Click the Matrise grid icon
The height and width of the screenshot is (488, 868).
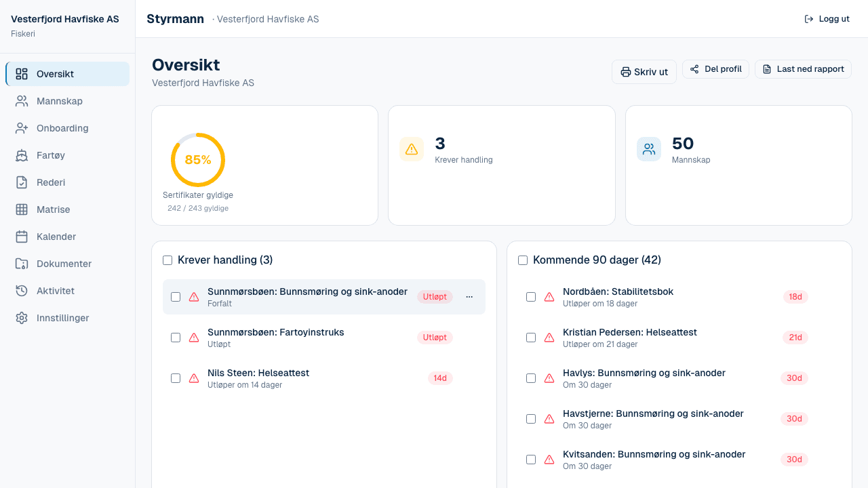click(x=22, y=209)
